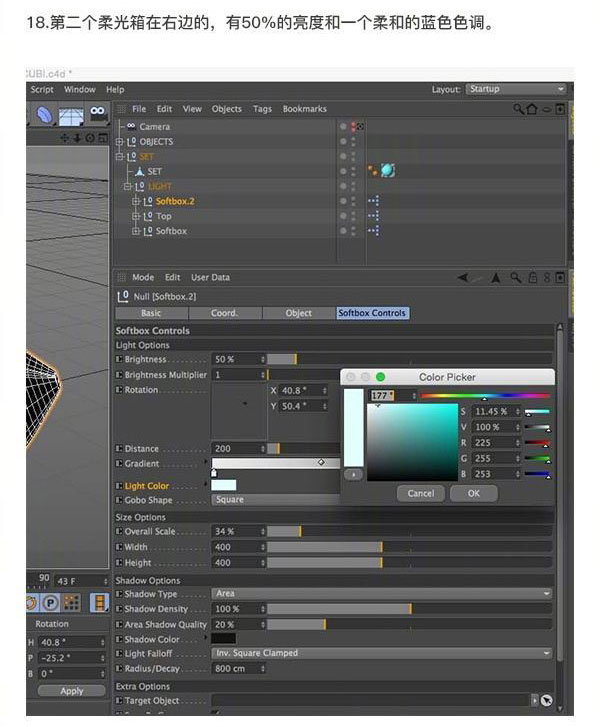This screenshot has width=600, height=727.
Task: Click the P position keyframe icon
Action: (x=51, y=603)
